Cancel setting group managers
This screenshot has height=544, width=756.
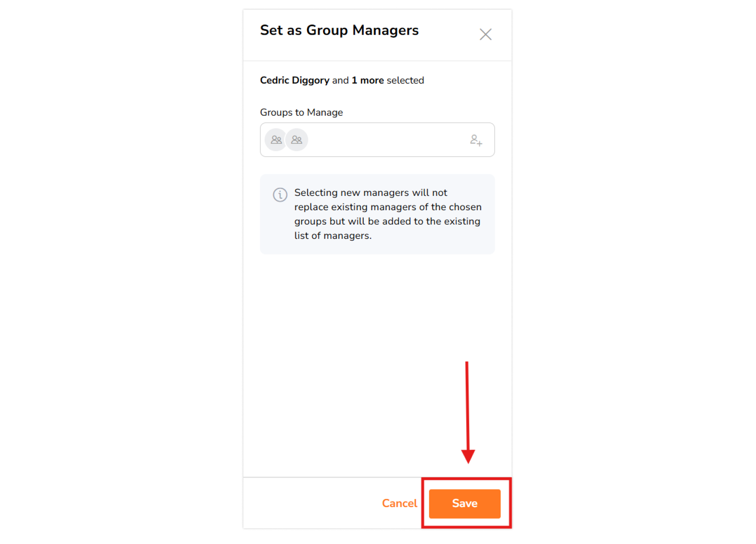[x=399, y=503]
